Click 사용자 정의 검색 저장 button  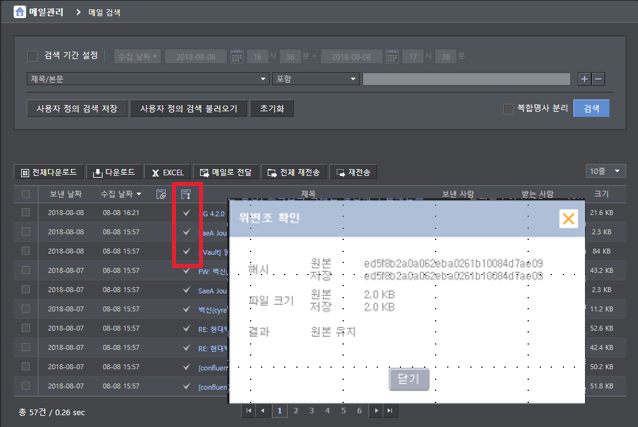[x=77, y=109]
